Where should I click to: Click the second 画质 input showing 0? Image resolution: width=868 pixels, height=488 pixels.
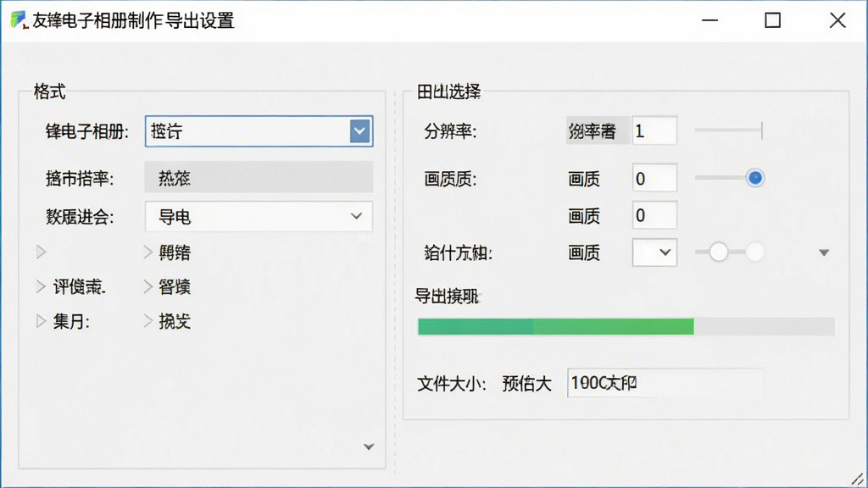(x=654, y=215)
